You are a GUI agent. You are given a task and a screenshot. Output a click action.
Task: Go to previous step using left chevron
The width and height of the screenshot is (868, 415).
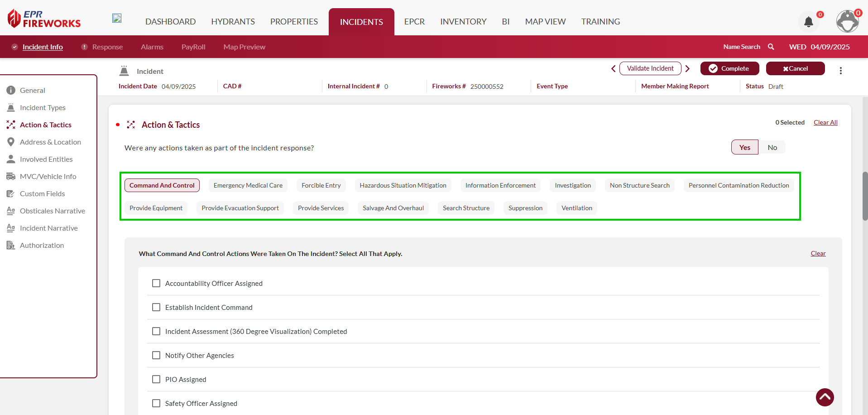(614, 68)
